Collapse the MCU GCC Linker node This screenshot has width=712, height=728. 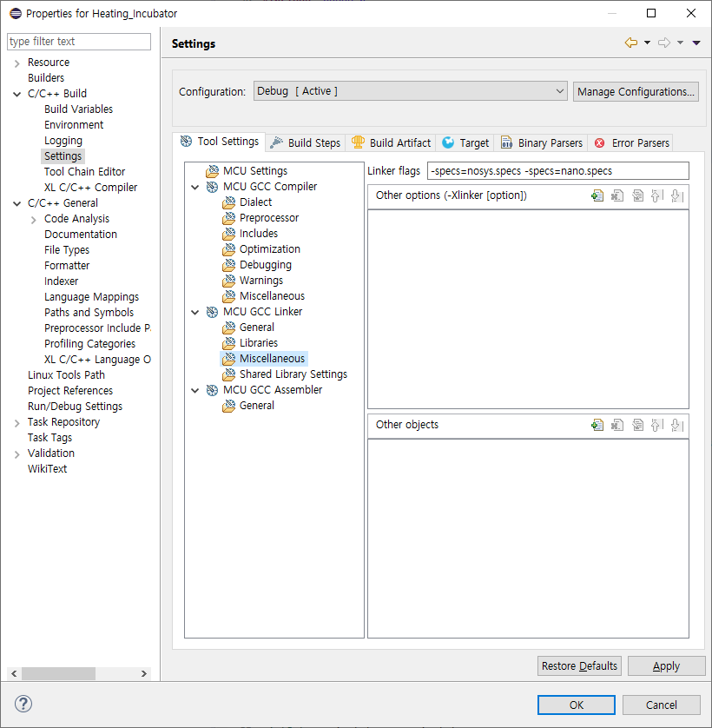(195, 313)
